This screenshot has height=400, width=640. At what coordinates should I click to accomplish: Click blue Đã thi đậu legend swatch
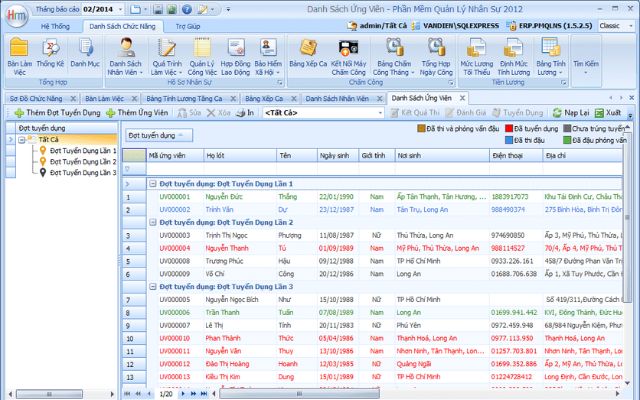(x=509, y=140)
